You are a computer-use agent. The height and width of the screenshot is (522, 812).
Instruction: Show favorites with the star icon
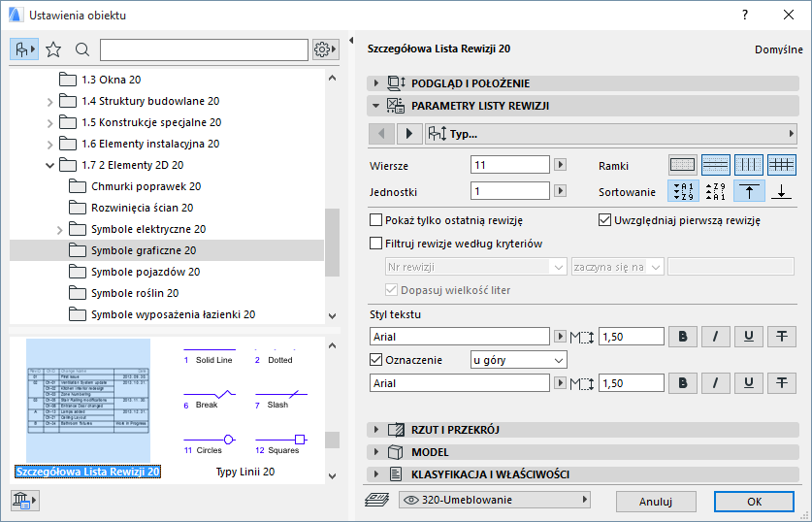(x=53, y=49)
